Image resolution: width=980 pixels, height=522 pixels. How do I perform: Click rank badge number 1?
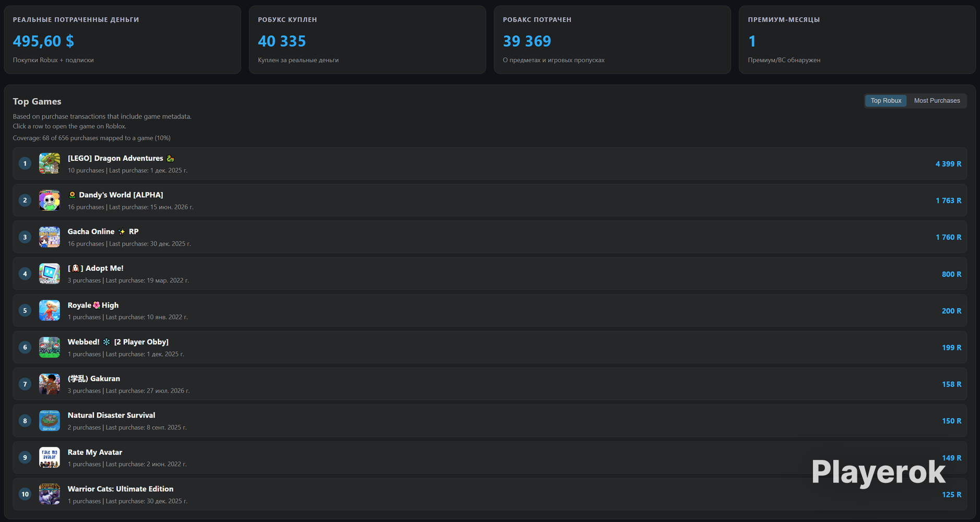[25, 163]
